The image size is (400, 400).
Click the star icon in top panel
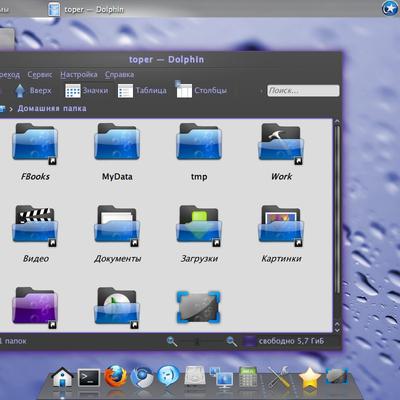[390, 8]
